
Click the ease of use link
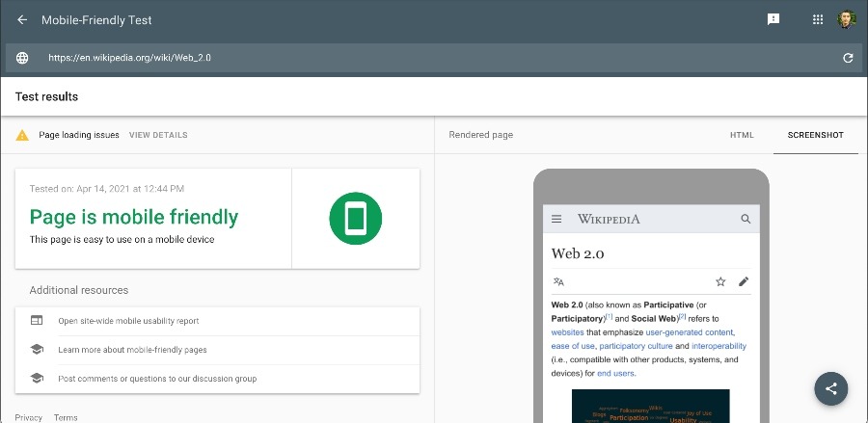[x=573, y=346]
